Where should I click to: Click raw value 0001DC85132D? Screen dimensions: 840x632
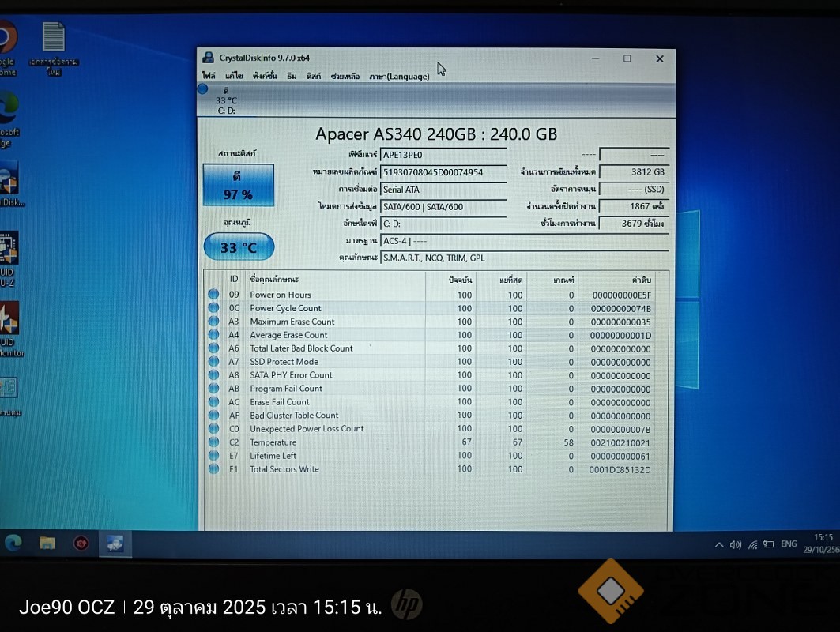(620, 470)
